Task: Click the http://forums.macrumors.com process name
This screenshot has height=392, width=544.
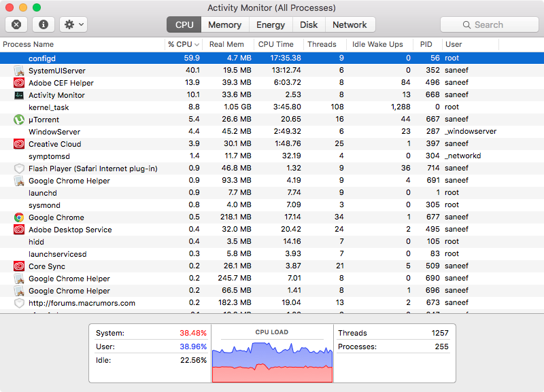Action: click(x=82, y=303)
